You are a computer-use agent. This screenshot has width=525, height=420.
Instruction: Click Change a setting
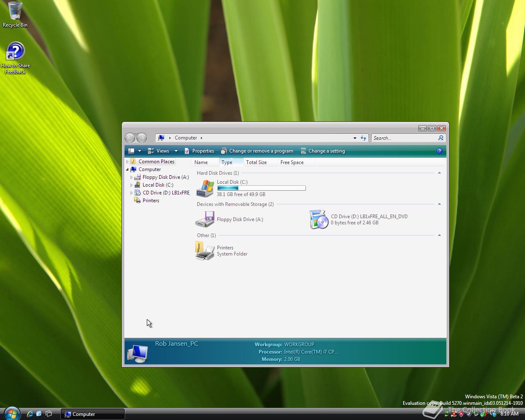(323, 151)
